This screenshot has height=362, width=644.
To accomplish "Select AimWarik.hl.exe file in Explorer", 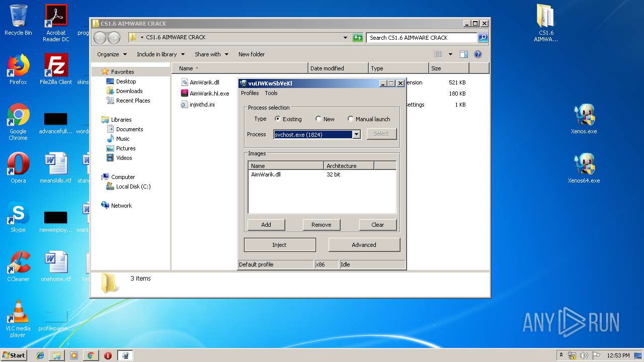I will coord(205,94).
